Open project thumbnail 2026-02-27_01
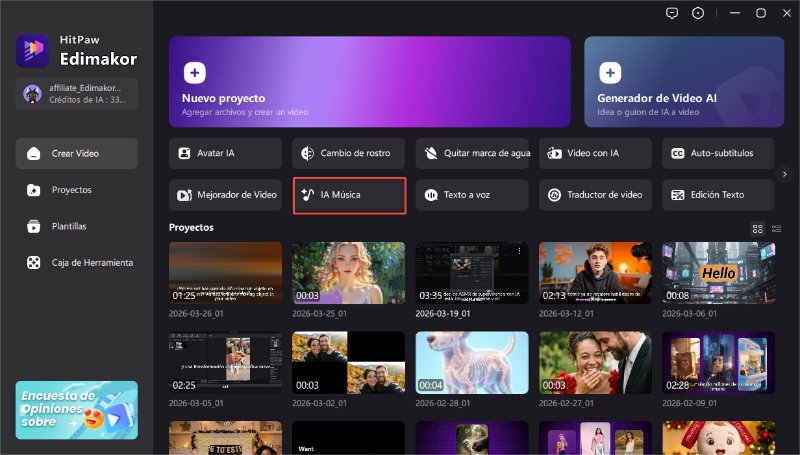The height and width of the screenshot is (455, 800). point(595,363)
